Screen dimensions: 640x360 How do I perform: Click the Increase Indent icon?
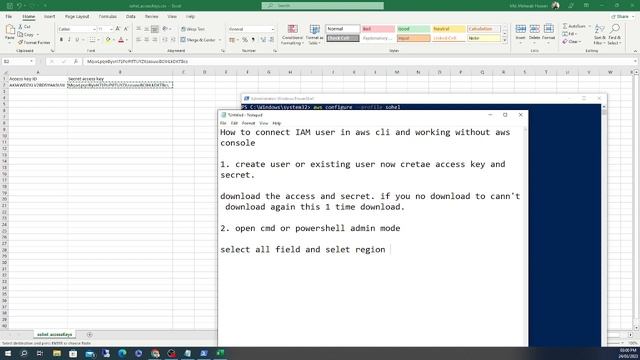(x=173, y=40)
